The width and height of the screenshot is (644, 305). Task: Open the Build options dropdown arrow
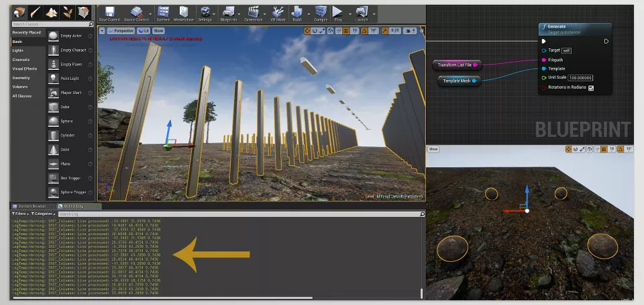308,13
